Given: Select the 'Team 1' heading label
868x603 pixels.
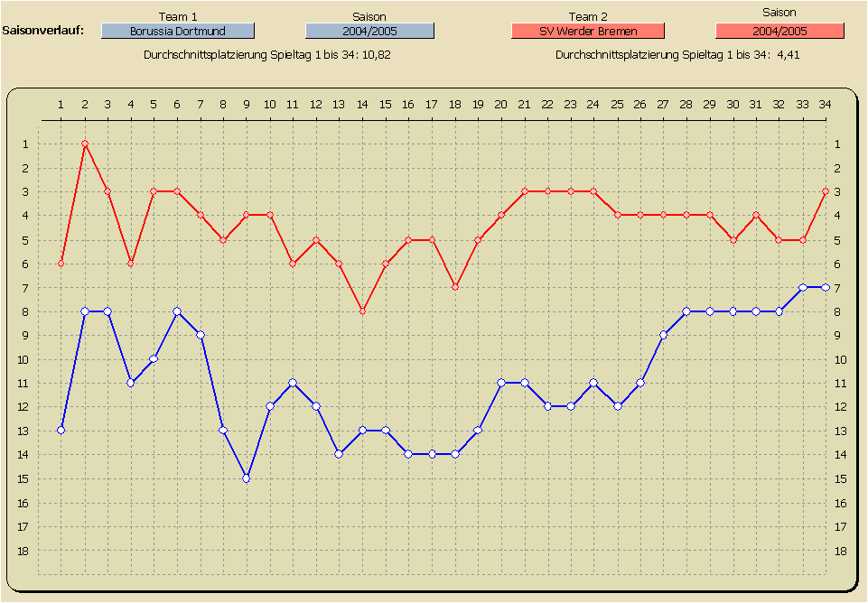Looking at the screenshot, I should [178, 16].
